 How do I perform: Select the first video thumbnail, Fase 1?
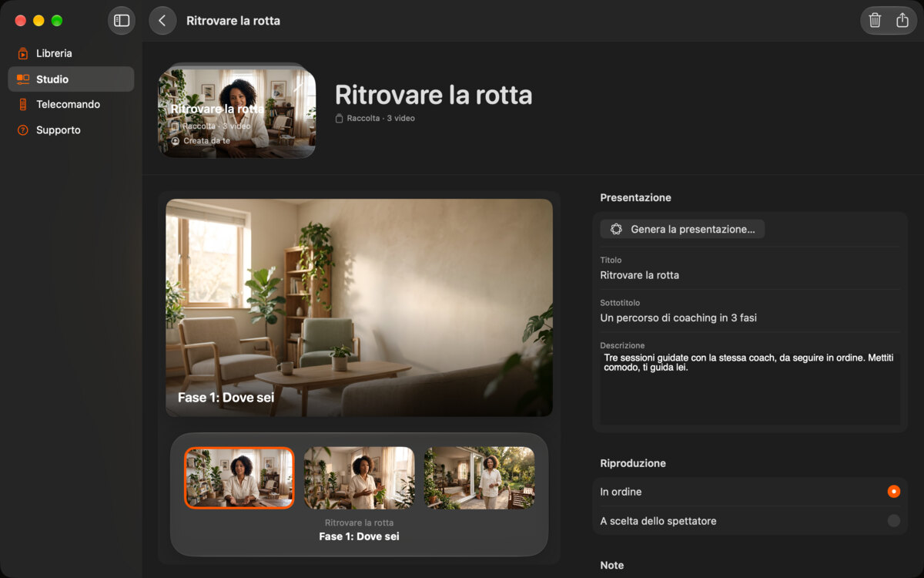tap(239, 478)
